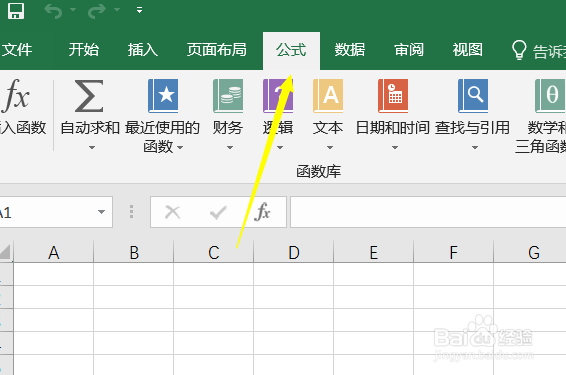566x375 pixels.
Task: Select the column B header
Action: (x=134, y=252)
